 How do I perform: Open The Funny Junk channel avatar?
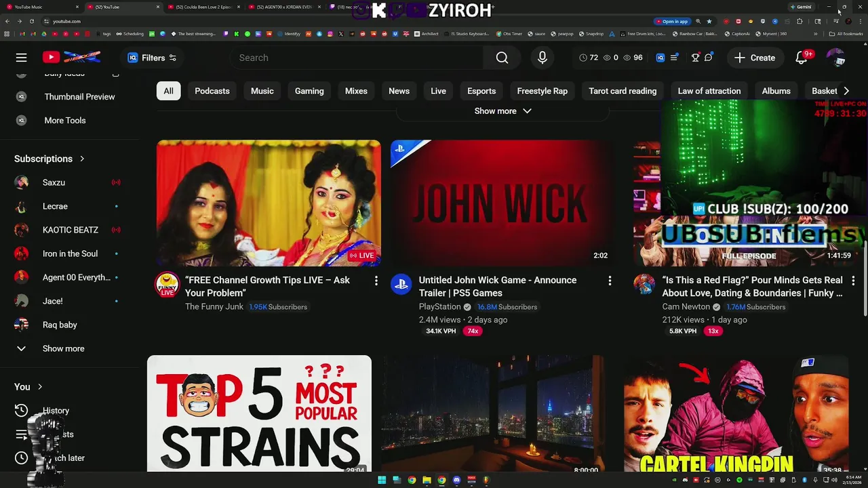click(x=167, y=285)
